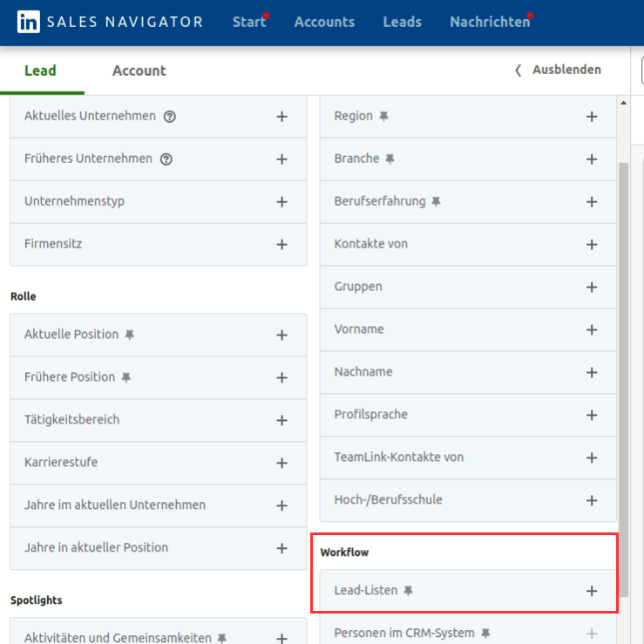Expand the Unternehmenstyp filter
This screenshot has height=644, width=644.
point(281,202)
